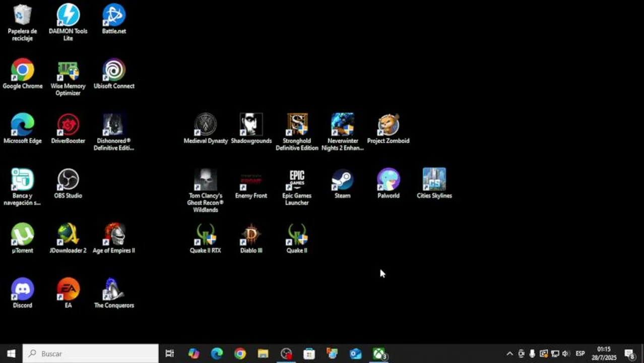644x363 pixels.
Task: Select the Banca y navegación shortcut
Action: (x=22, y=188)
